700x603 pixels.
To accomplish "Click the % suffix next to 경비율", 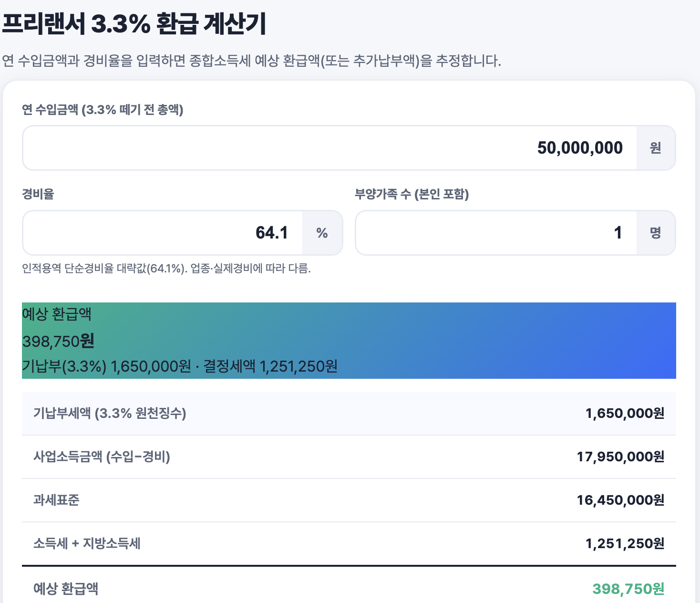I will point(322,233).
